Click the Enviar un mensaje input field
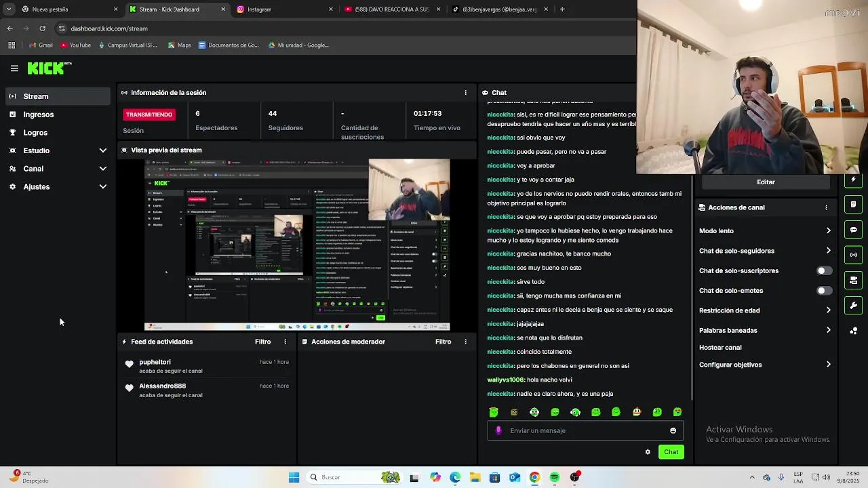The width and height of the screenshot is (868, 488). point(585,430)
